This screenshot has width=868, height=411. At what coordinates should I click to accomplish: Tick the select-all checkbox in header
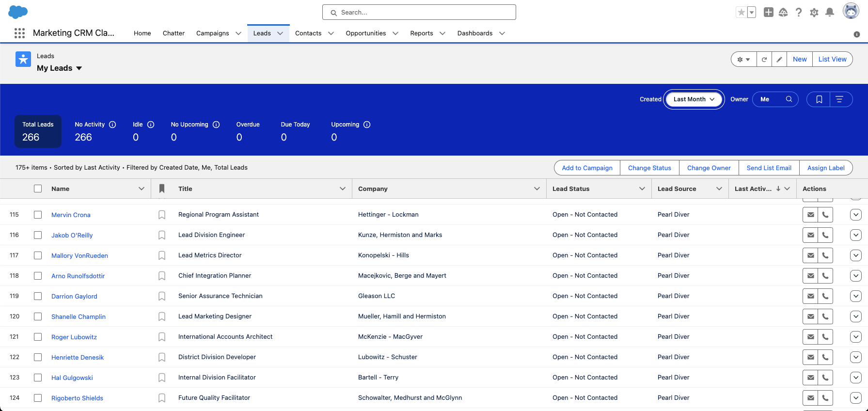[38, 189]
